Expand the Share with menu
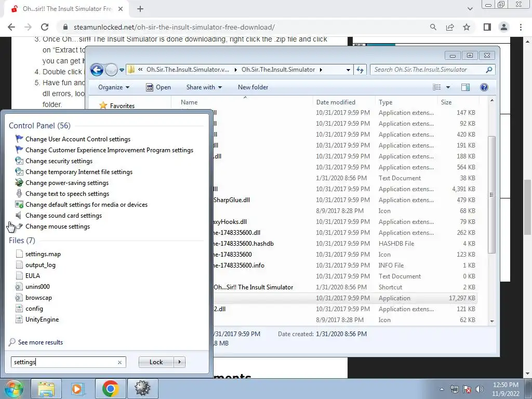The height and width of the screenshot is (399, 532). click(204, 87)
